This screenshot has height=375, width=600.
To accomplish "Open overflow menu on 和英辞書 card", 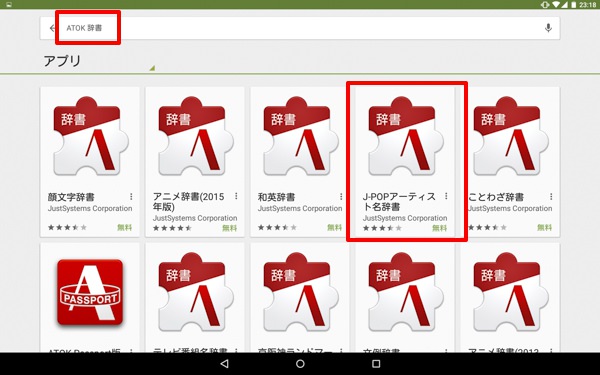I will (x=341, y=197).
